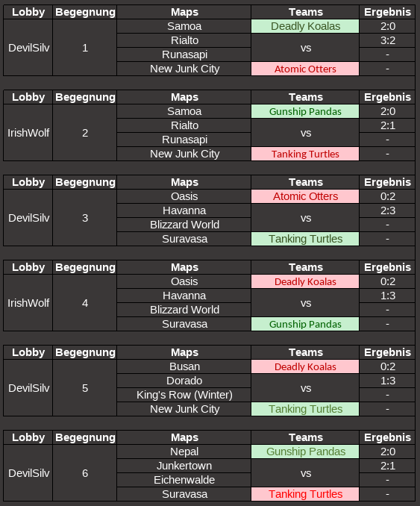Select the Nepal map cell

point(184,452)
